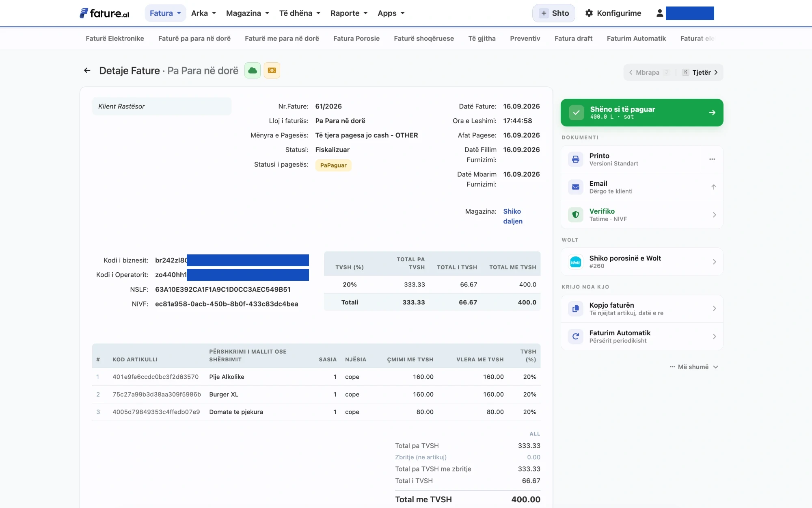Expand the Të dhëna menu
The height and width of the screenshot is (508, 812).
300,13
